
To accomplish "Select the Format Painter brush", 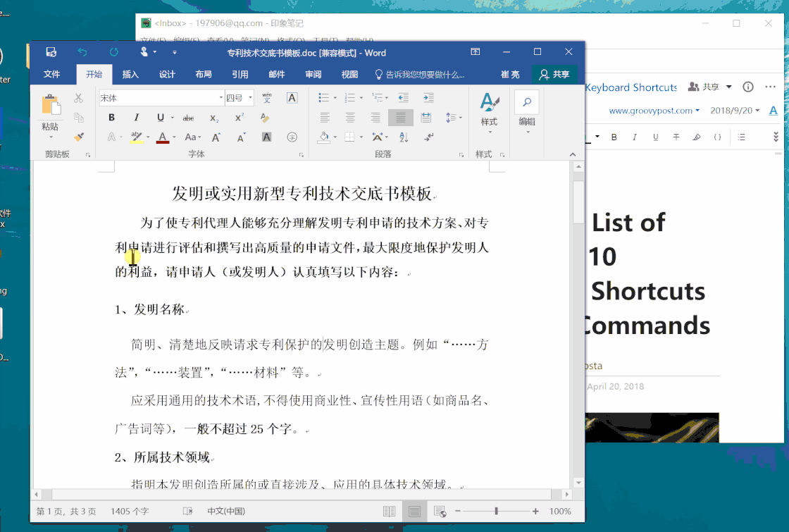I will [x=78, y=137].
